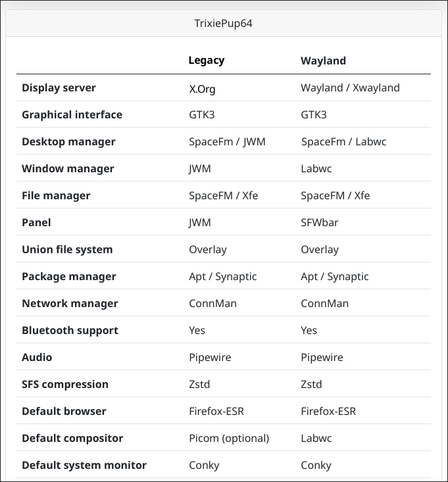
Task: Select the Wayland column header
Action: tap(323, 60)
